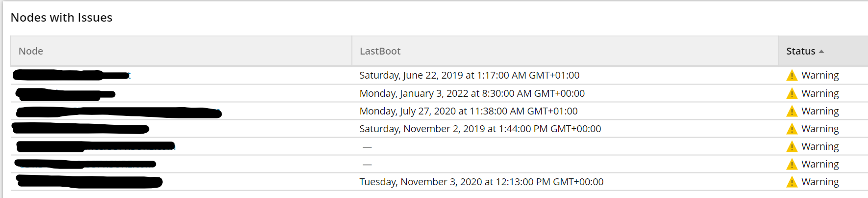This screenshot has height=198, width=868.
Task: Open redacted node in November 3, 2020 row
Action: click(x=89, y=182)
